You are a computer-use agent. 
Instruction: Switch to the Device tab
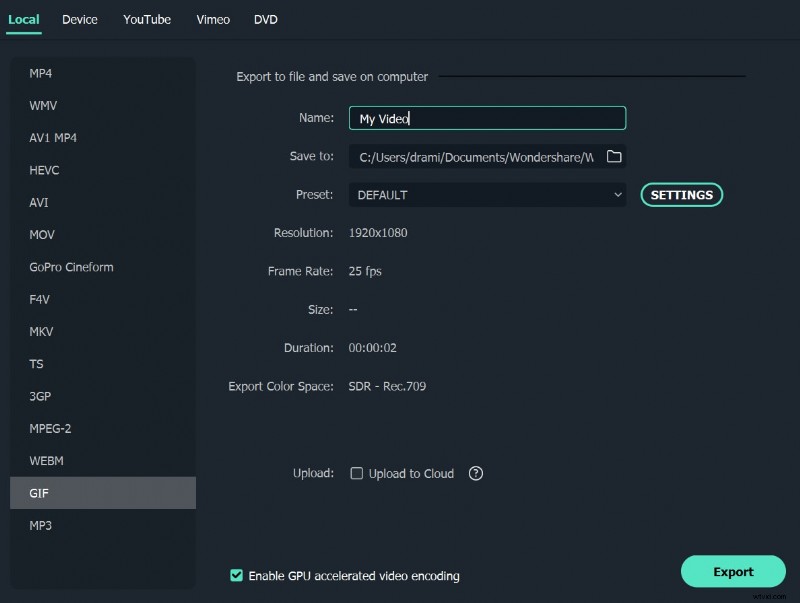(80, 19)
